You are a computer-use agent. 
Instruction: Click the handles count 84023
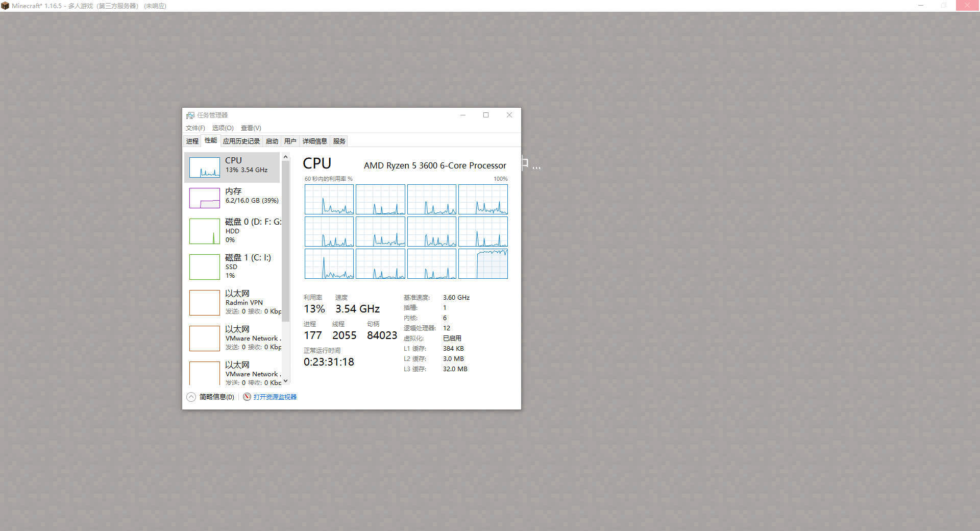(x=382, y=335)
